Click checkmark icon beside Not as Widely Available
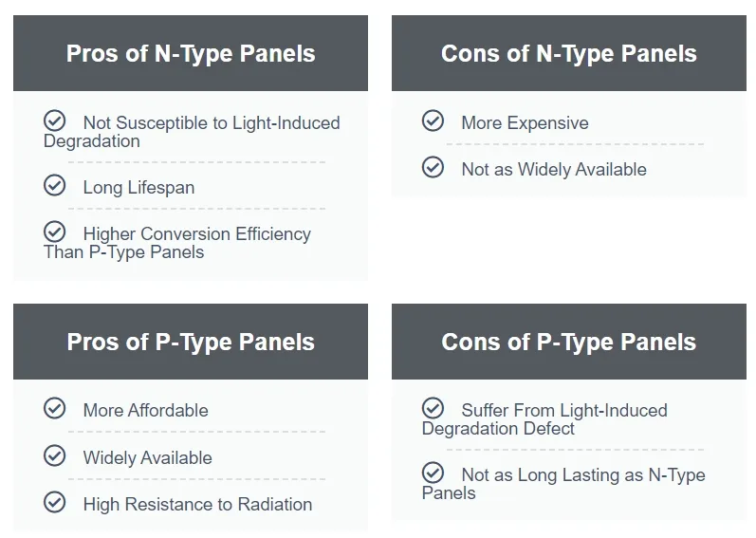Image resolution: width=756 pixels, height=538 pixels. [x=433, y=168]
